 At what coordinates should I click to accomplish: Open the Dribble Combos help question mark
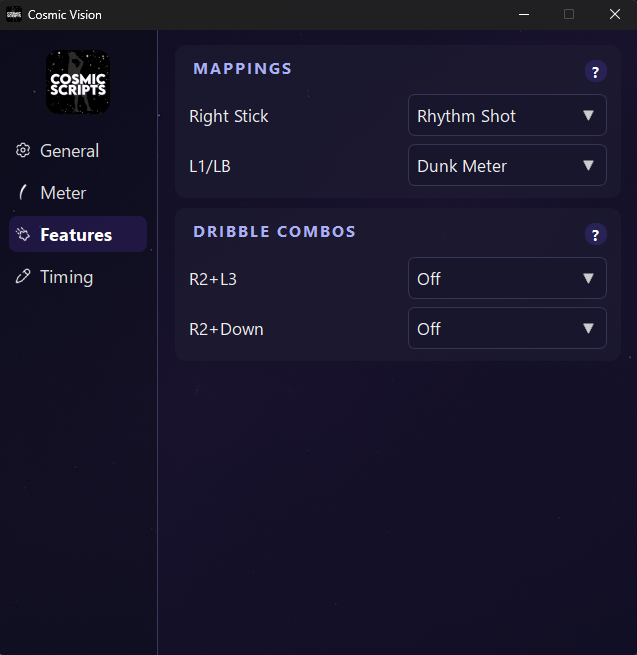point(596,235)
